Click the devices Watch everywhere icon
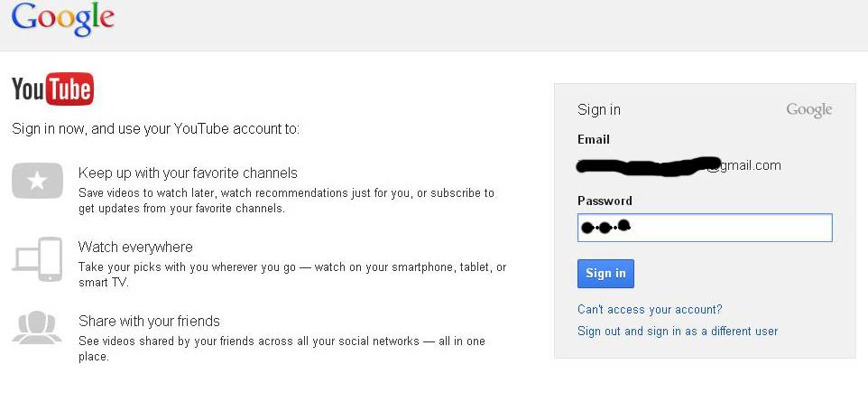The width and height of the screenshot is (868, 402). (x=37, y=259)
